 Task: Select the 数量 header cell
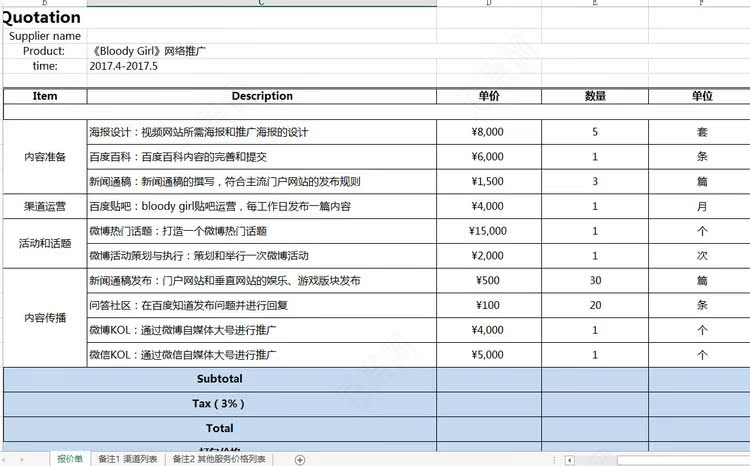[595, 96]
